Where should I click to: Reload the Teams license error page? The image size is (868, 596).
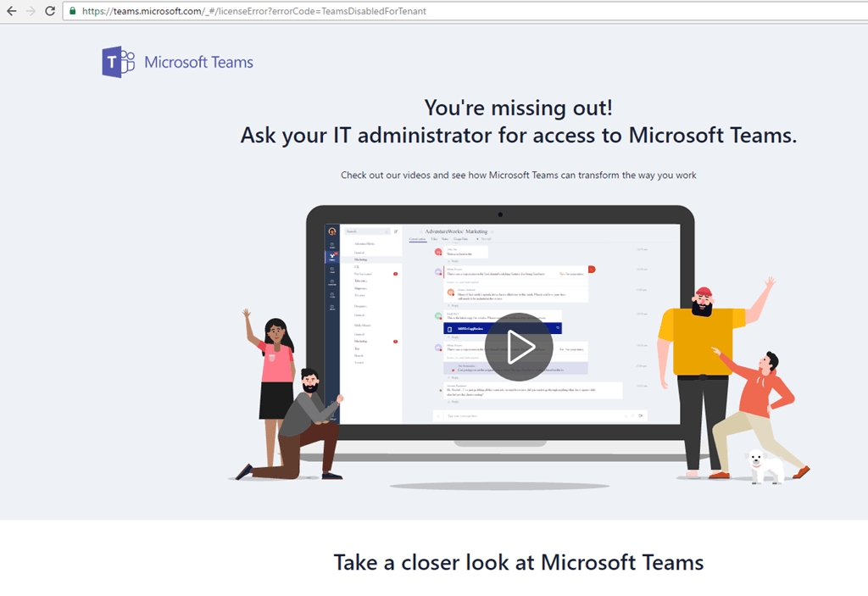click(x=51, y=11)
